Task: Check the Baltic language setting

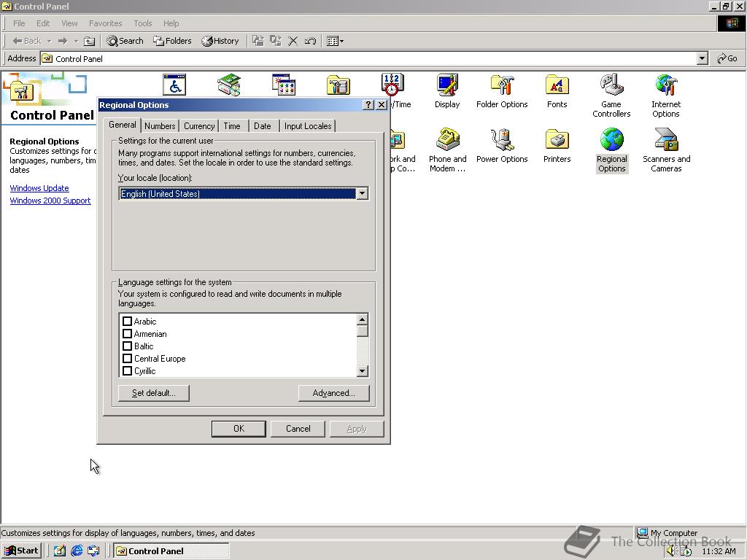Action: [128, 346]
